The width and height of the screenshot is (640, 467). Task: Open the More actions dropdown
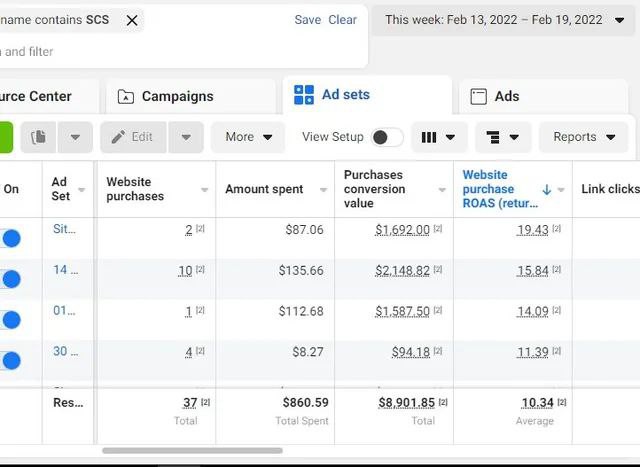pos(249,137)
